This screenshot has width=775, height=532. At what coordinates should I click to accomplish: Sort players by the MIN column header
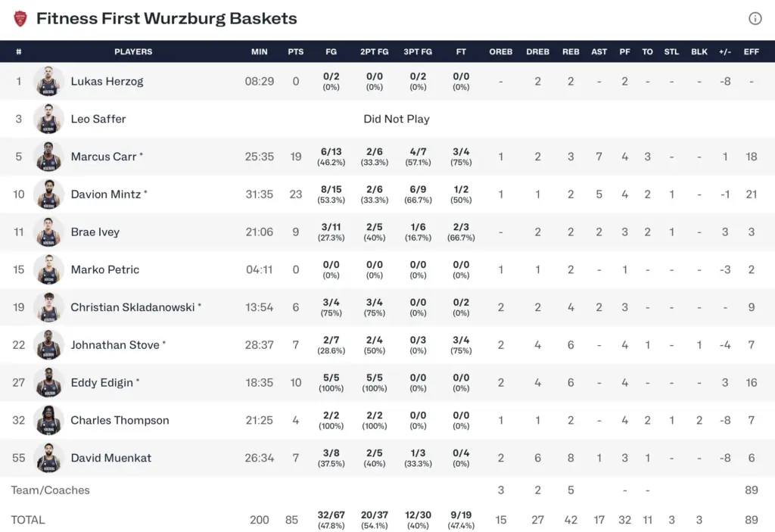[x=260, y=51]
